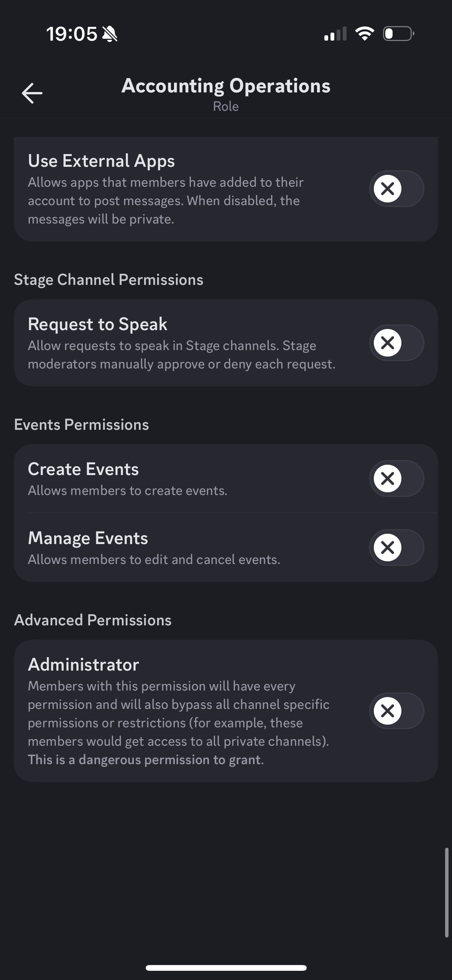This screenshot has width=452, height=980.
Task: Switch on the Administrator permission
Action: coord(396,711)
